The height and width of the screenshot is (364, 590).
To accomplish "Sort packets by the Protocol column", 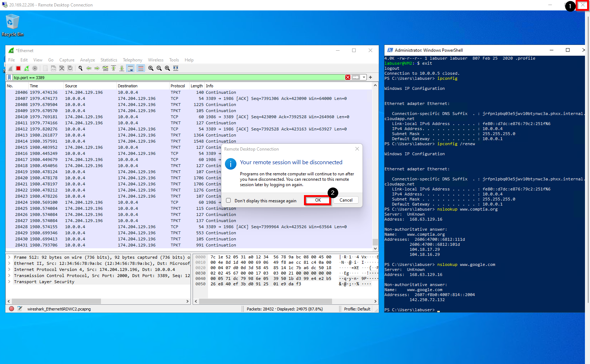I will click(179, 86).
